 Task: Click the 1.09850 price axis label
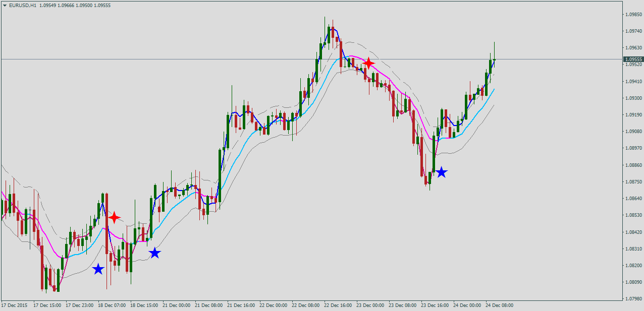pos(633,15)
